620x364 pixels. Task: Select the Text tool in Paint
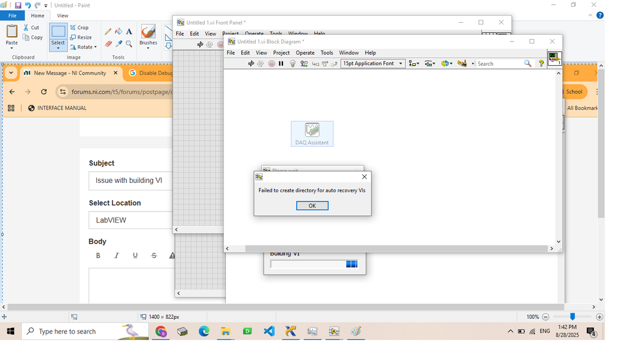(x=129, y=31)
